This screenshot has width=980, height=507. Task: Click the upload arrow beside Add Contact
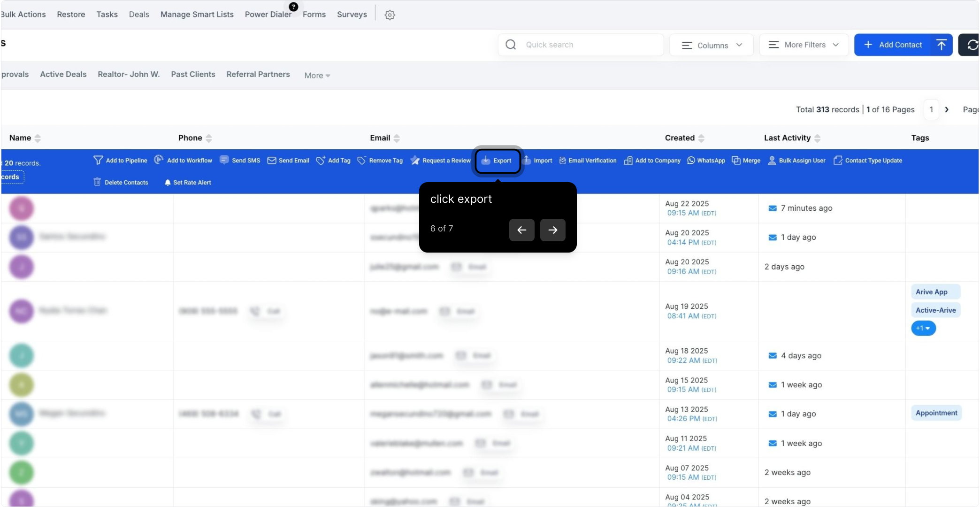coord(941,45)
